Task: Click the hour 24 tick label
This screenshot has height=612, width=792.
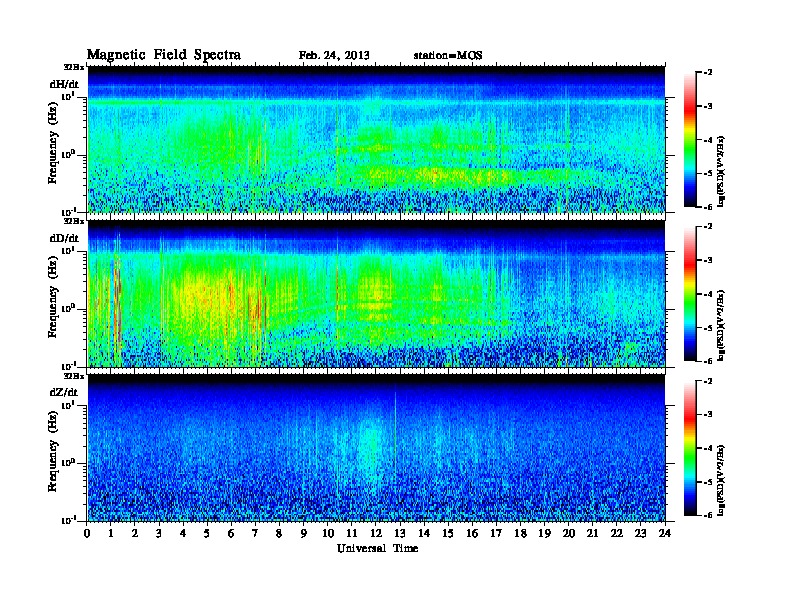Action: point(665,533)
